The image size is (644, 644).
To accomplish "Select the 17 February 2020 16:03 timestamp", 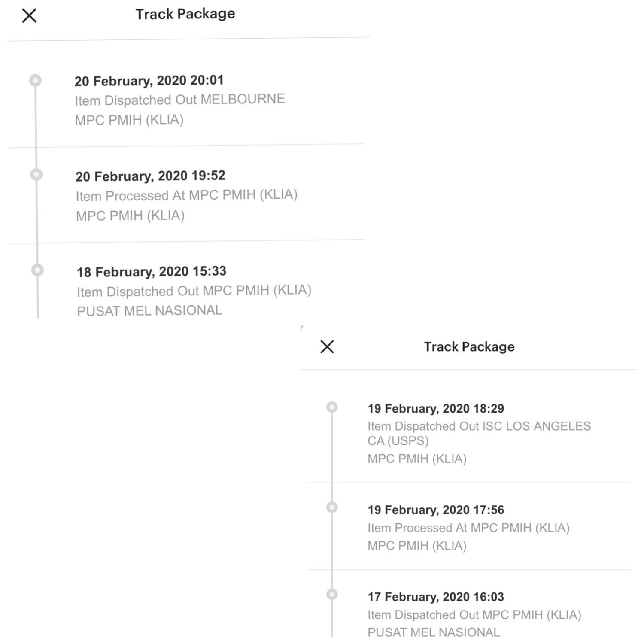I will point(436,597).
